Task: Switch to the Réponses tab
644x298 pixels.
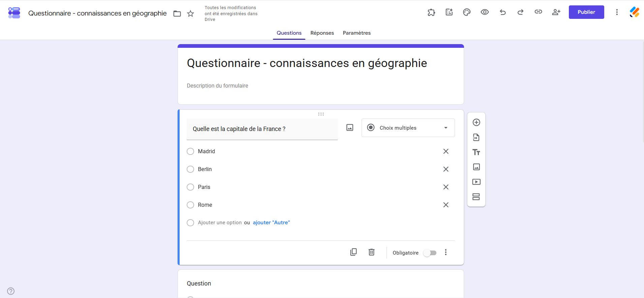Action: point(322,33)
